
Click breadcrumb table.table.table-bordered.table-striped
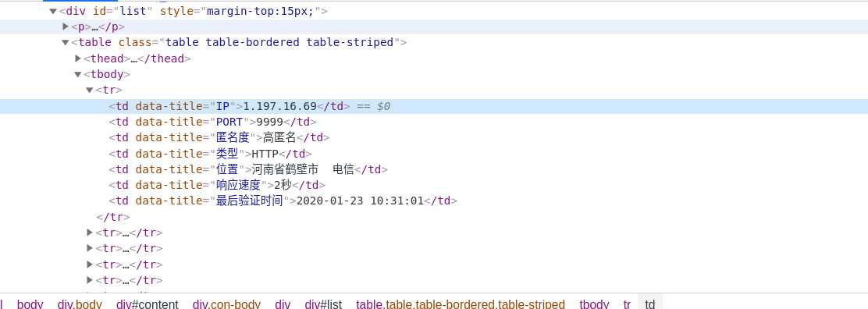461,304
